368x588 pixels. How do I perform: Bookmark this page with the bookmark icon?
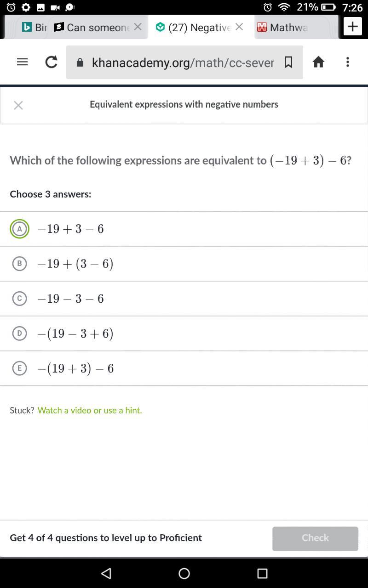tap(288, 62)
